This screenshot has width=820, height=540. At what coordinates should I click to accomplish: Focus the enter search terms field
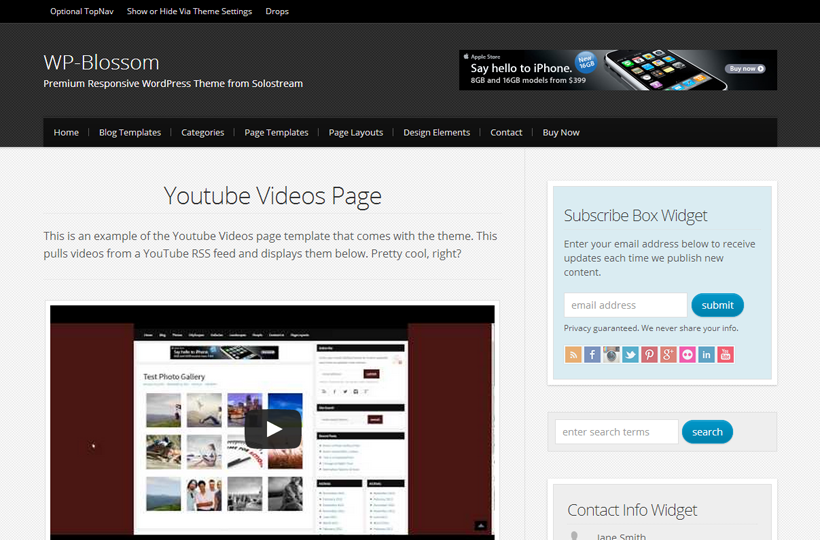point(617,432)
